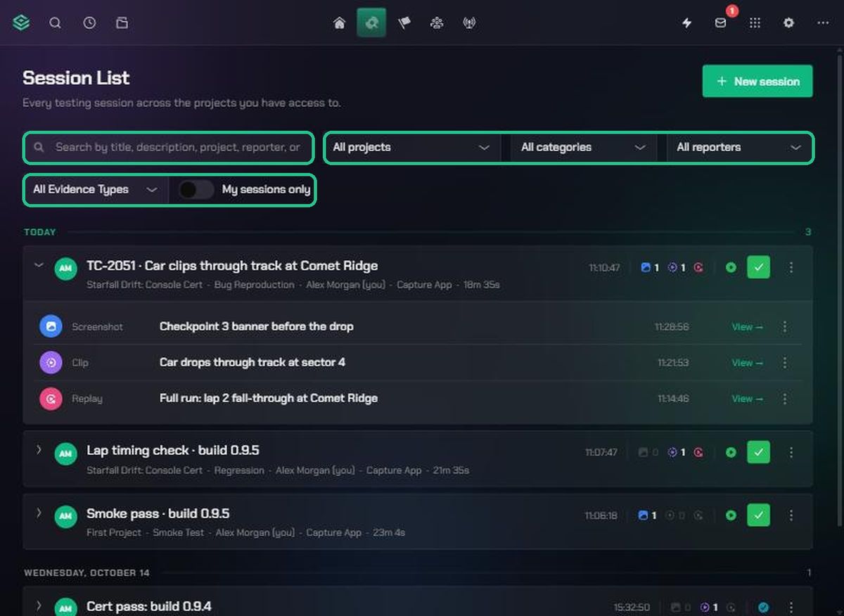Image resolution: width=844 pixels, height=616 pixels.
Task: Click clip count icon on TC-2051 session
Action: coord(672,267)
